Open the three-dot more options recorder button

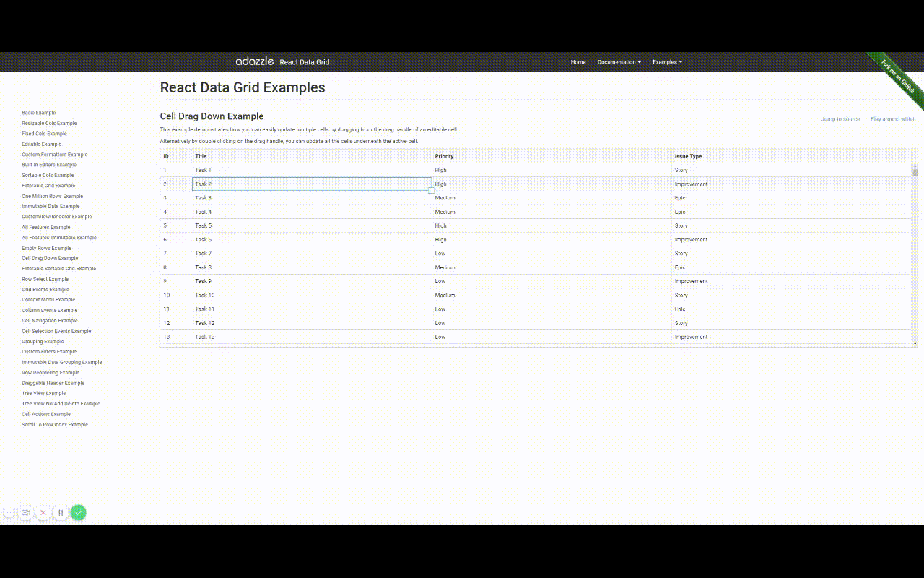point(9,512)
